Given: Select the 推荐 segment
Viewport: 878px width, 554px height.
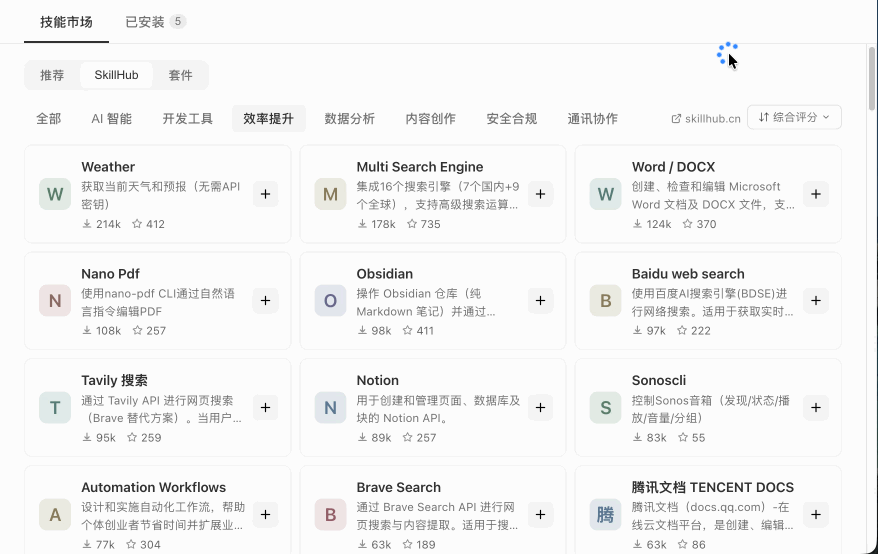Looking at the screenshot, I should point(52,75).
